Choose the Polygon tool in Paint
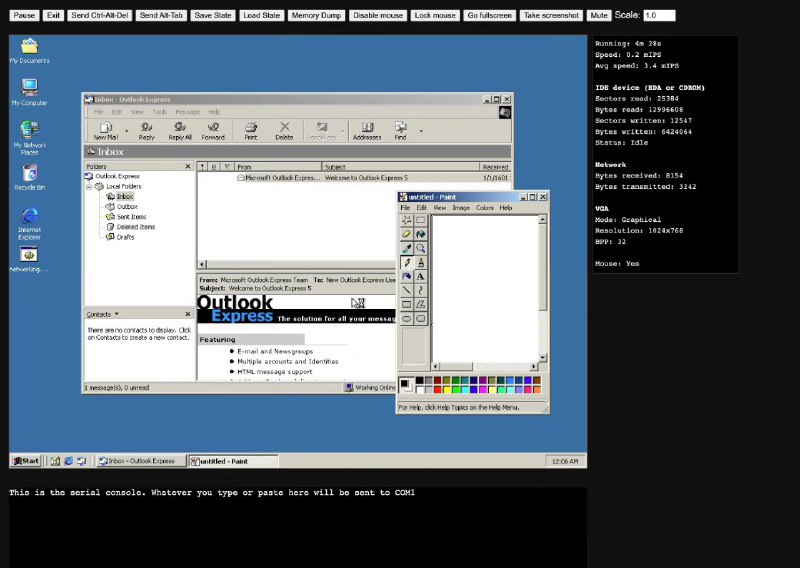Screen dimensions: 800x568 [420, 305]
